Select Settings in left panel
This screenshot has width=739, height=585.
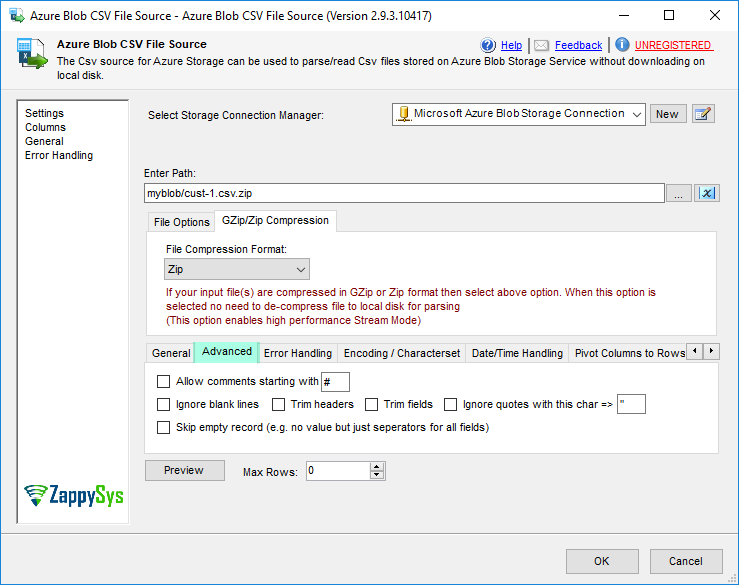44,113
